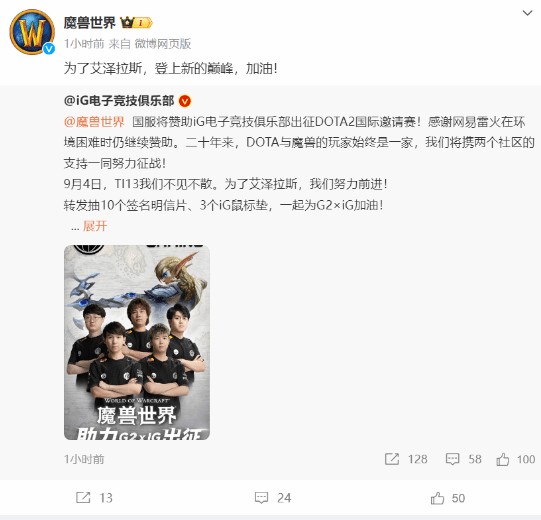Viewport: 541px width, 520px height.
Task: Click the orange verified badge beside iG电子竞技俱乐部
Action: pyautogui.click(x=185, y=101)
